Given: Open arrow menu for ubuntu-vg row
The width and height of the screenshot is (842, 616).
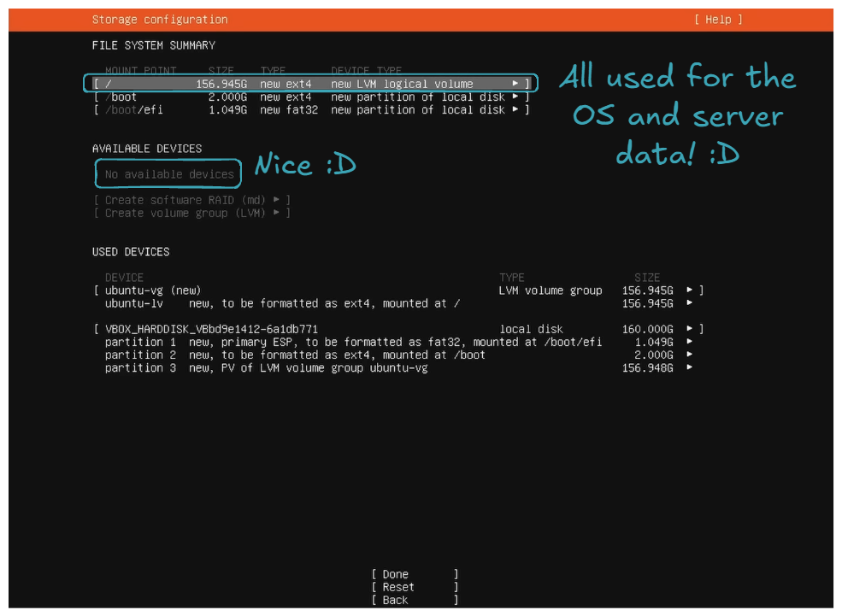Looking at the screenshot, I should [x=690, y=290].
